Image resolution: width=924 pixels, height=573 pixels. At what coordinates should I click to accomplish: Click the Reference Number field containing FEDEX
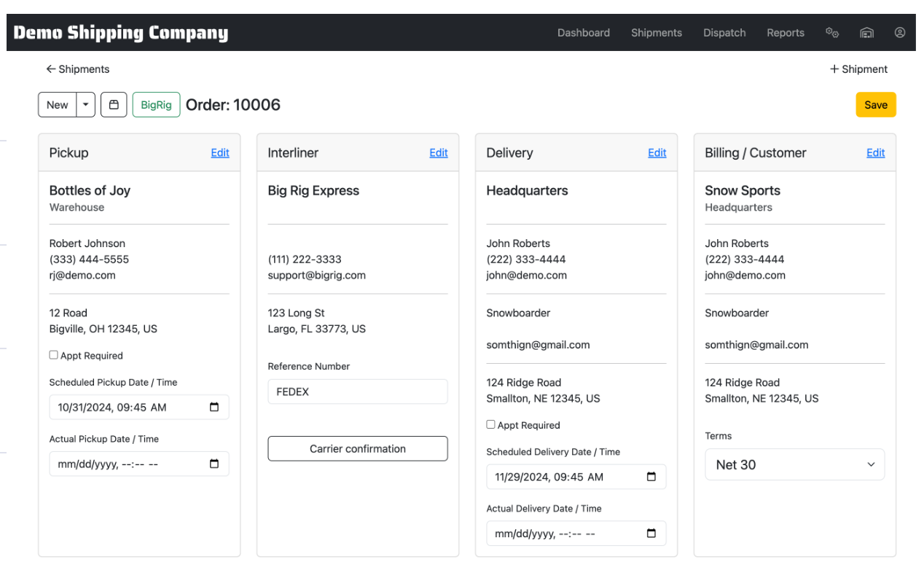click(357, 391)
